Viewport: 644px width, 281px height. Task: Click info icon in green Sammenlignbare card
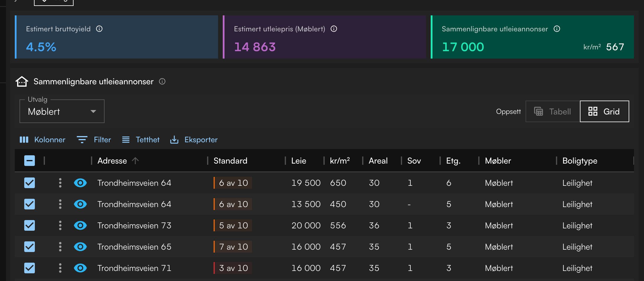pos(557,29)
